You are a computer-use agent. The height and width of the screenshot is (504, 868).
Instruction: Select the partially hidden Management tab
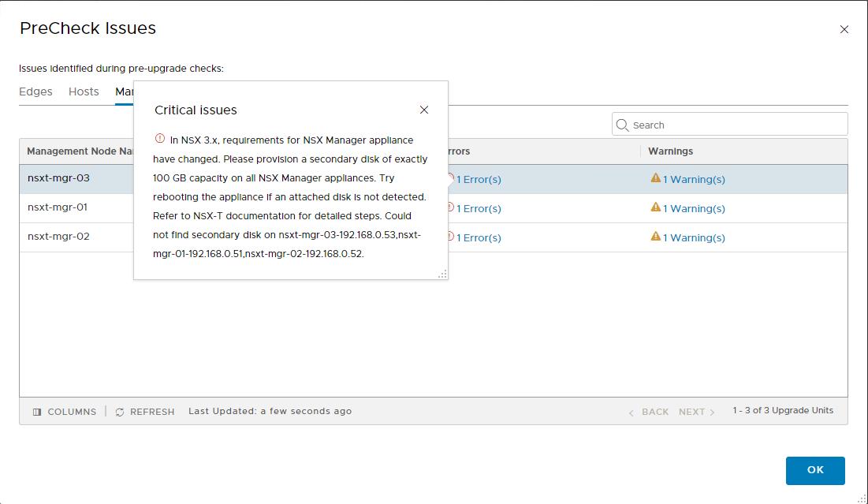(x=124, y=92)
